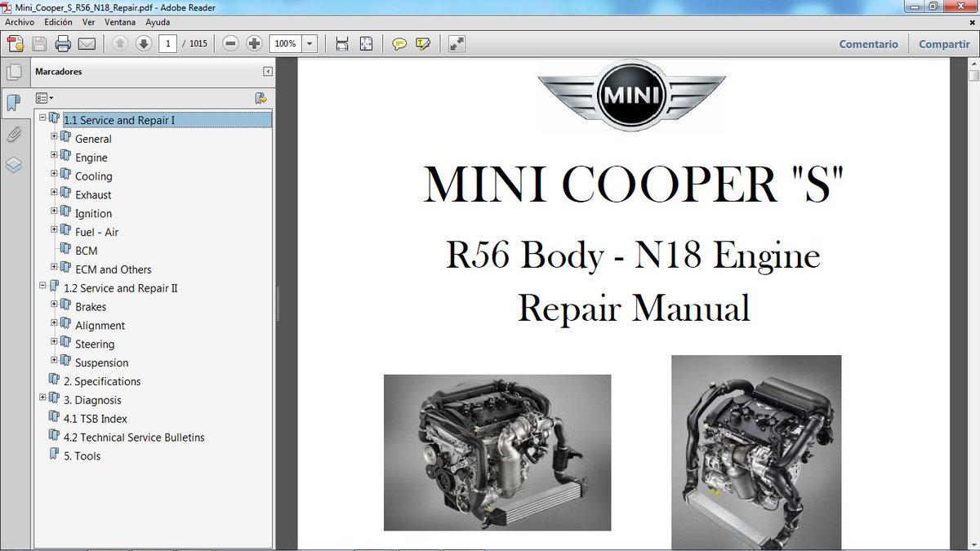Switch to read mode view
The image size is (980, 551).
pyautogui.click(x=457, y=44)
